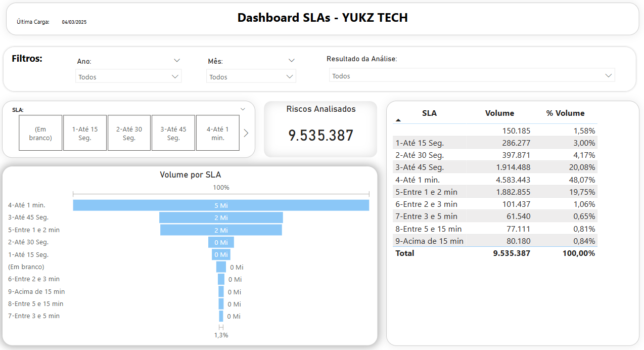Select the 3-Até 45 Seg. funnel bar
This screenshot has height=350, width=644.
click(221, 217)
